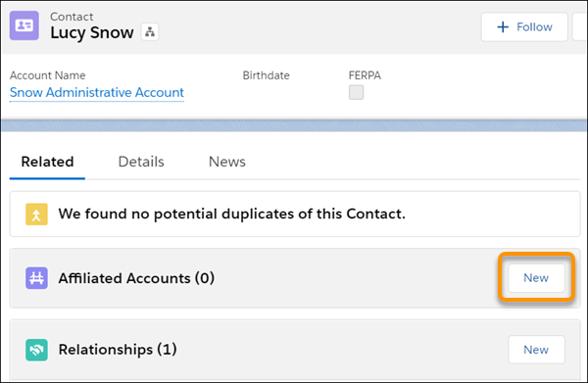588x383 pixels.
Task: Open Snow Administrative Account link
Action: coord(97,92)
